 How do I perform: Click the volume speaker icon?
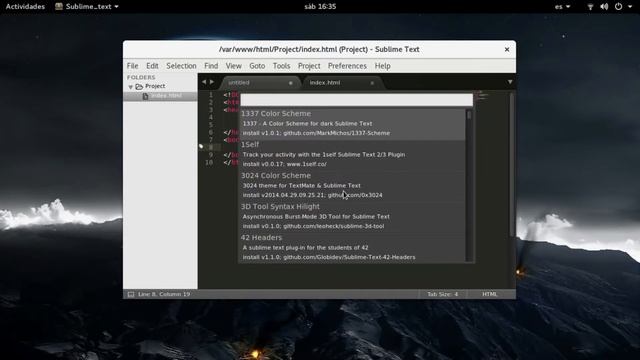[x=604, y=7]
